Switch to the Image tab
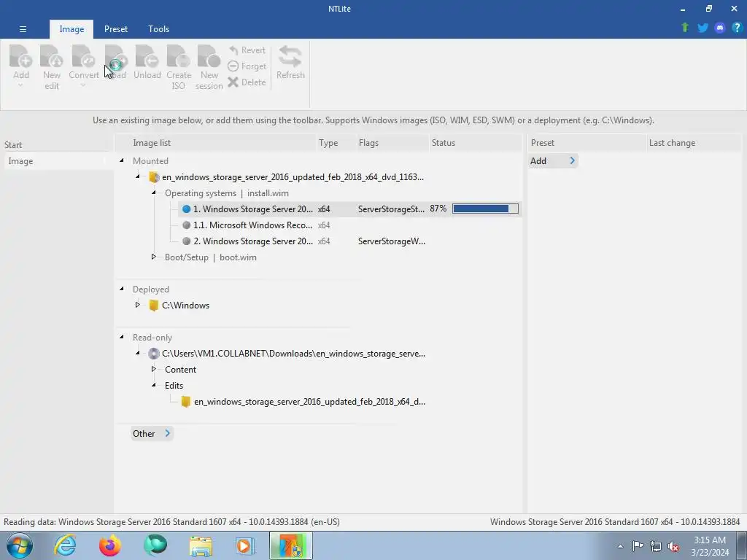Screen dimensions: 747x560 point(71,29)
